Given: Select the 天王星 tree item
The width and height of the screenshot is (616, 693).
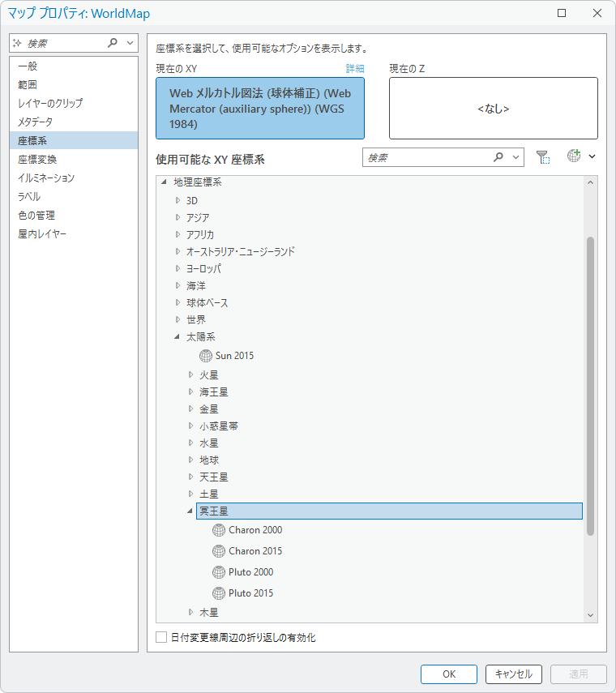Looking at the screenshot, I should pos(213,477).
